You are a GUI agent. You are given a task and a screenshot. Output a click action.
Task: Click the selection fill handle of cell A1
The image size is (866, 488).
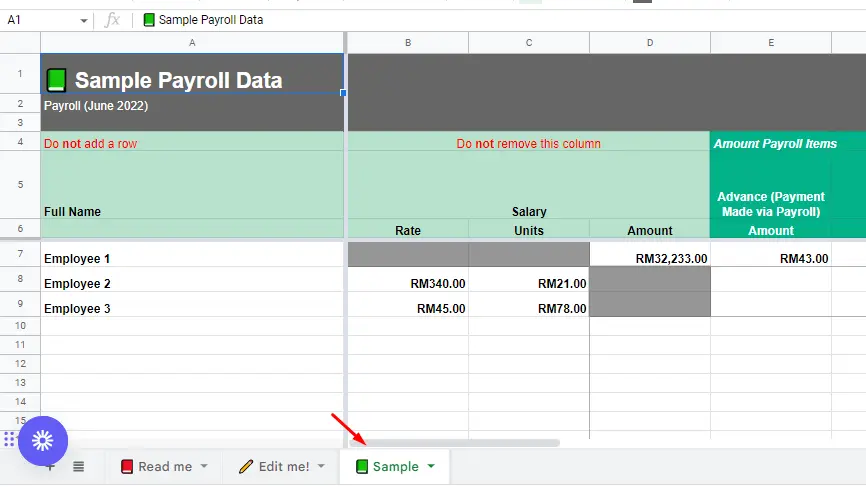pos(343,93)
